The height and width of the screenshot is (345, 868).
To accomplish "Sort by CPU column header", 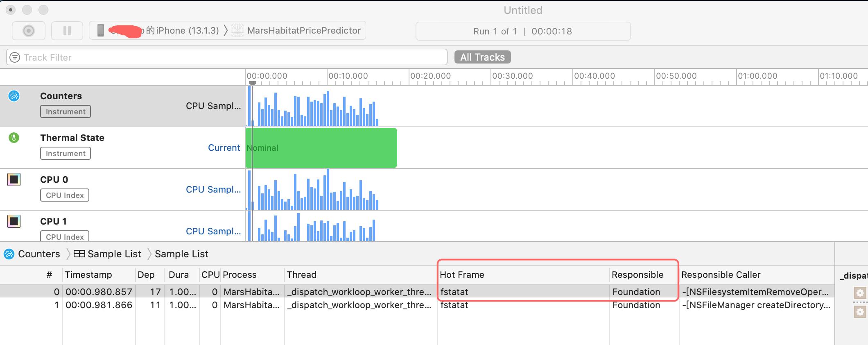I will 210,275.
